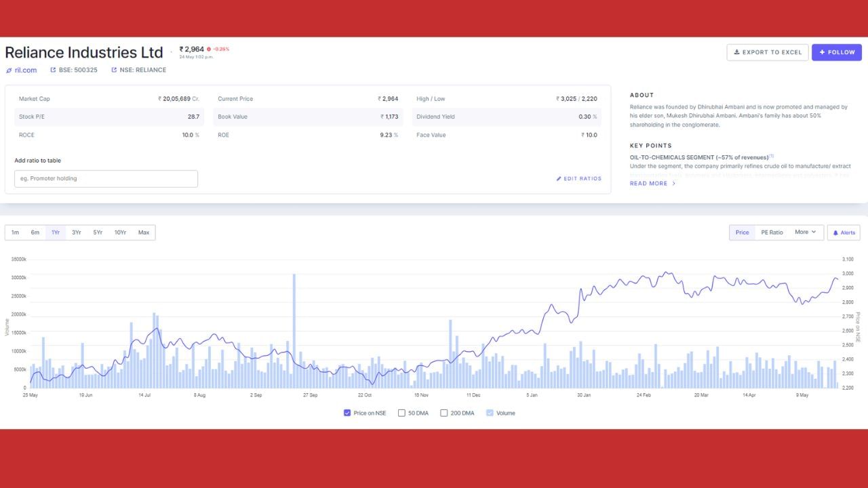Click the Stock P/E value 28.7
Screen dimensions: 868x488
[x=193, y=117]
